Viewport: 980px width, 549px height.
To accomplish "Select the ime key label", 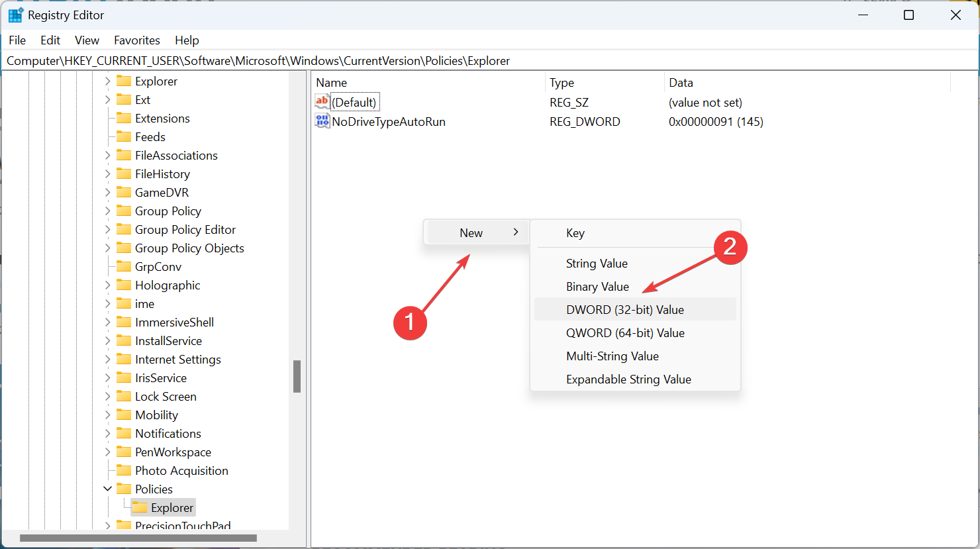I will coord(144,304).
